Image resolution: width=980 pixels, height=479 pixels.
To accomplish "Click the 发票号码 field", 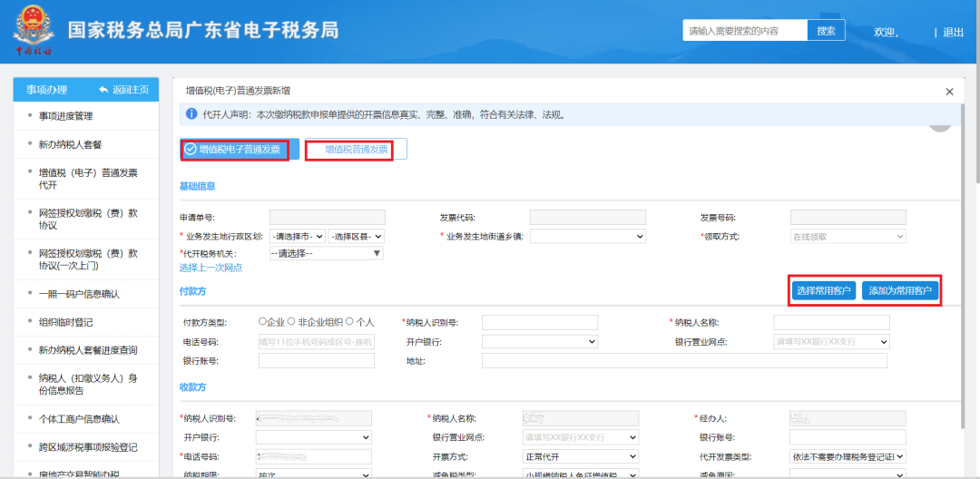I will (x=848, y=218).
